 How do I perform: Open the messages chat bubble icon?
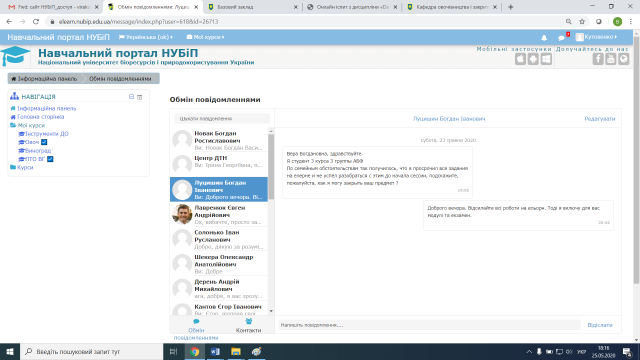click(561, 38)
